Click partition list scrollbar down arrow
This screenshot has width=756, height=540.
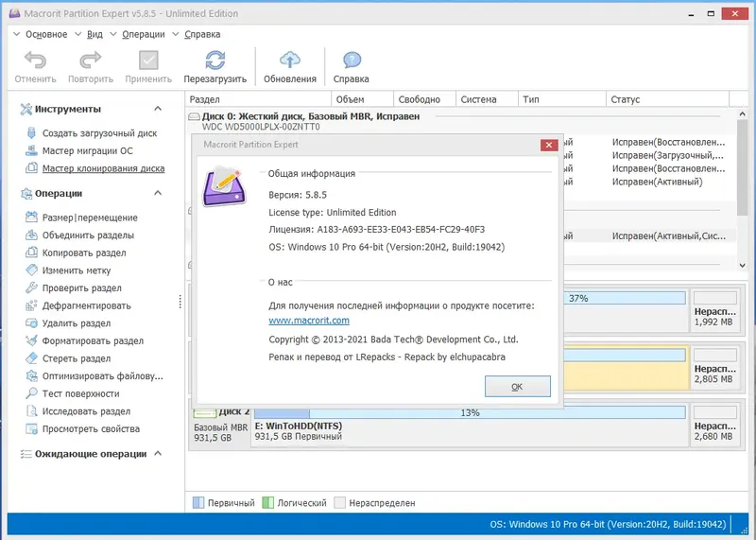(742, 266)
